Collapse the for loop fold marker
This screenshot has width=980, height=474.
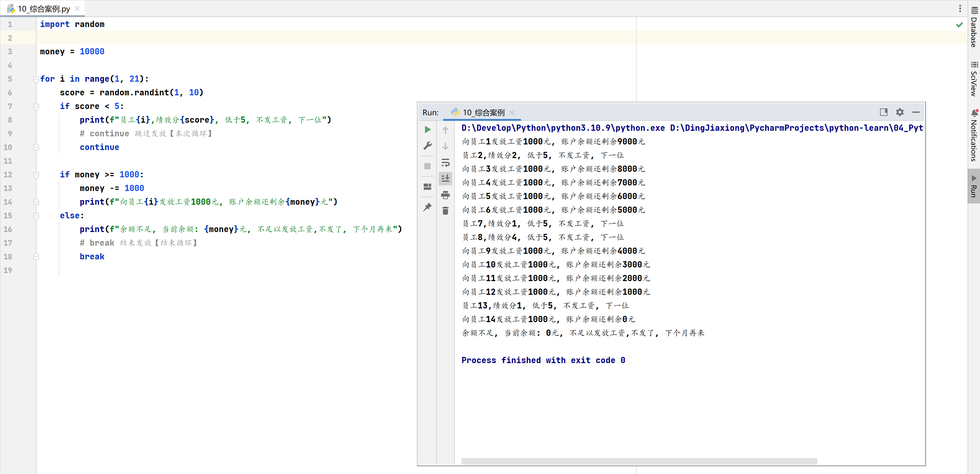tap(36, 79)
